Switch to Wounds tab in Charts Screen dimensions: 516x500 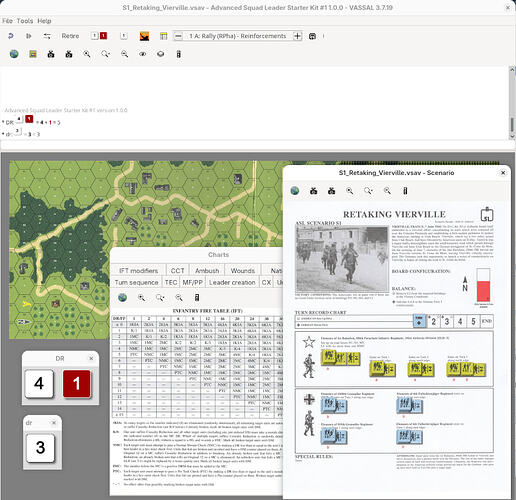tap(243, 270)
